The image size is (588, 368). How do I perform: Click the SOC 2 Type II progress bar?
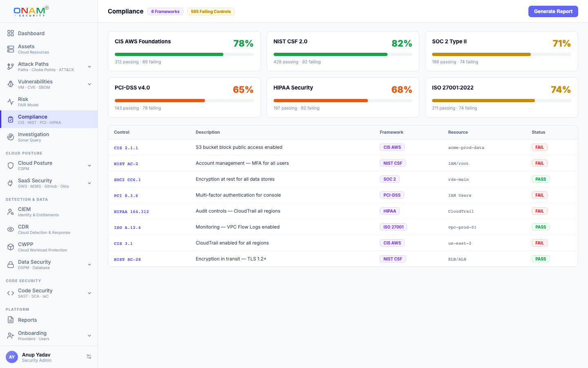tap(501, 54)
